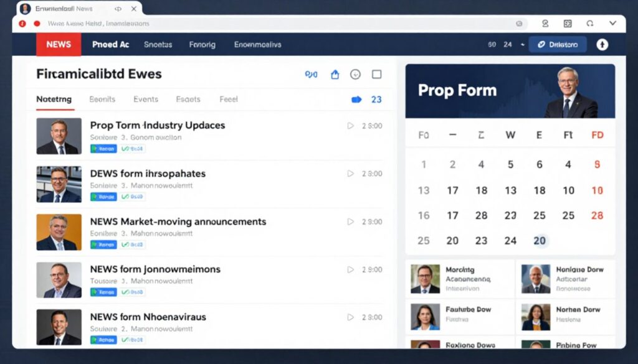Play the NEWS form Nhoenaviraus item
The width and height of the screenshot is (638, 364).
[x=350, y=317]
